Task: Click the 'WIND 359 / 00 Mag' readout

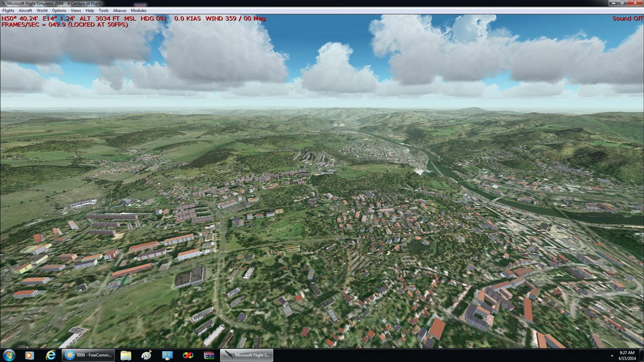Action: [235, 18]
